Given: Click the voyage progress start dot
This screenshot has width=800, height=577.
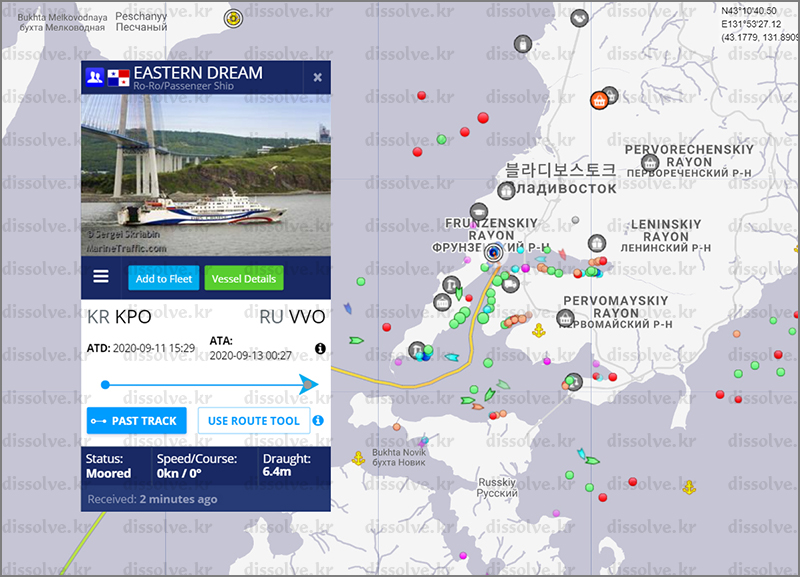Looking at the screenshot, I should (x=105, y=385).
